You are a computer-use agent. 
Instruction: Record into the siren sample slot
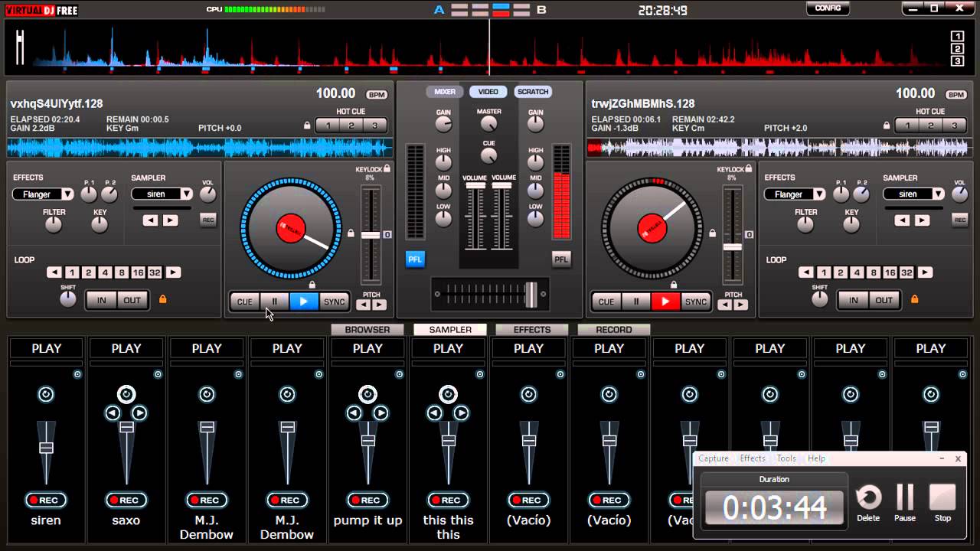tap(46, 500)
